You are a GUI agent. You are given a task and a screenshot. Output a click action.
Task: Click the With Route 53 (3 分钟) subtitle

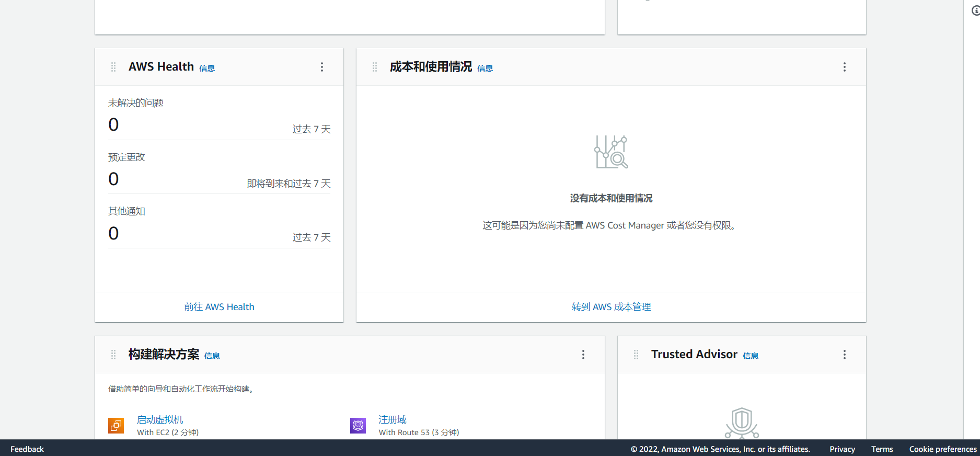pyautogui.click(x=419, y=432)
